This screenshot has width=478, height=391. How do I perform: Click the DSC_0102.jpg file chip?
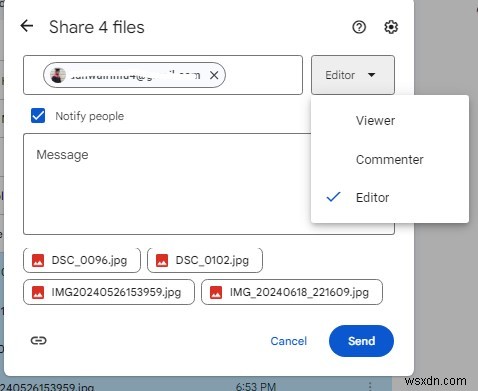point(205,260)
